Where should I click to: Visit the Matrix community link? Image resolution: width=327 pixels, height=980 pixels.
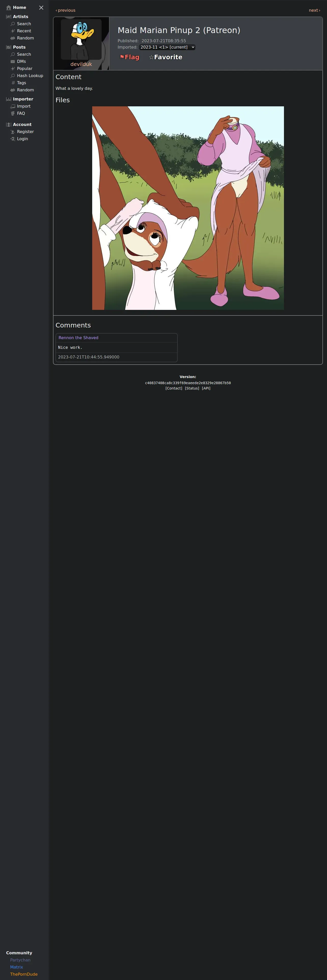16,967
